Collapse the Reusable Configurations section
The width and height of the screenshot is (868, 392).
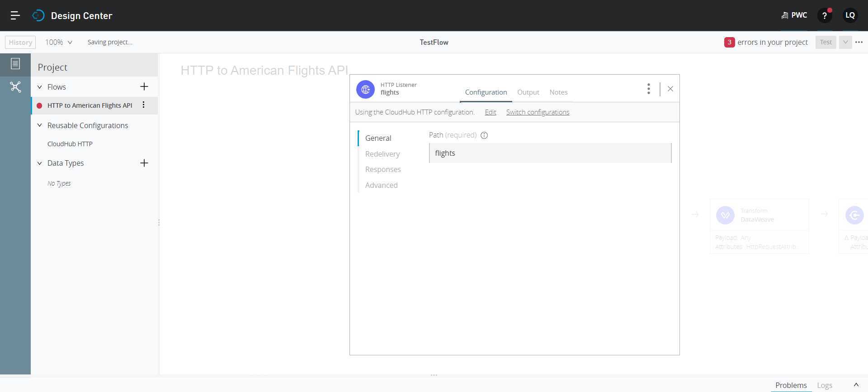click(x=40, y=125)
